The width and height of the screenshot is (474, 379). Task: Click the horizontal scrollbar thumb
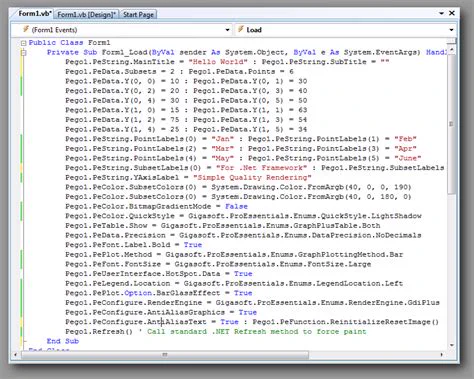tap(165, 355)
